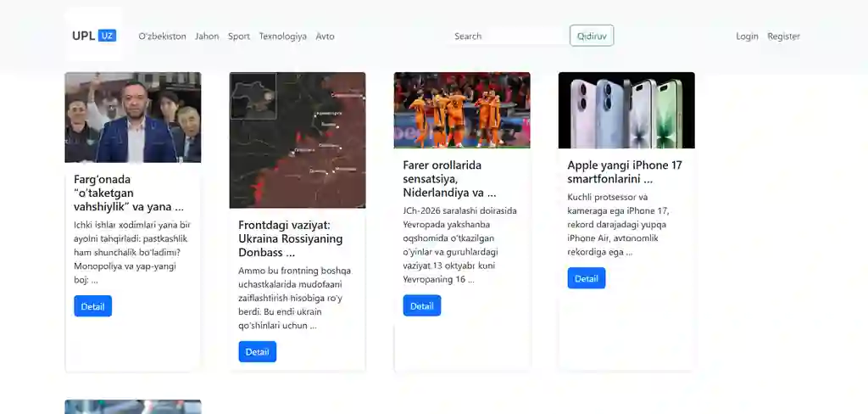Click the UPL UZ site logo
This screenshot has width=868, height=414.
[94, 36]
